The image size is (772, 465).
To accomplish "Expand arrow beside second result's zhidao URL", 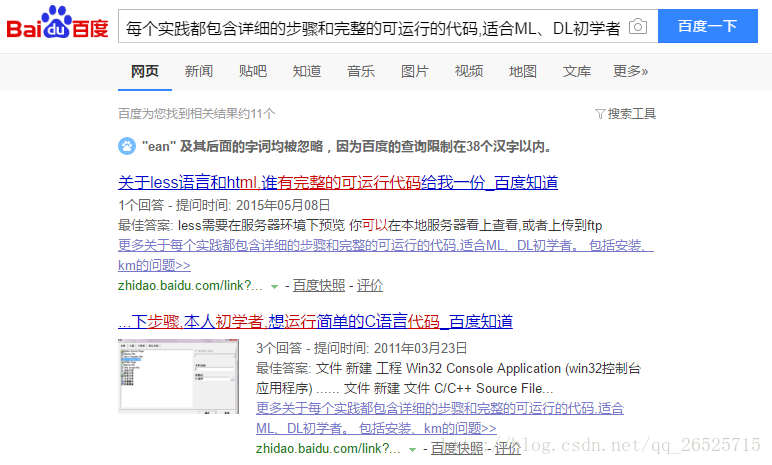I will pyautogui.click(x=413, y=449).
